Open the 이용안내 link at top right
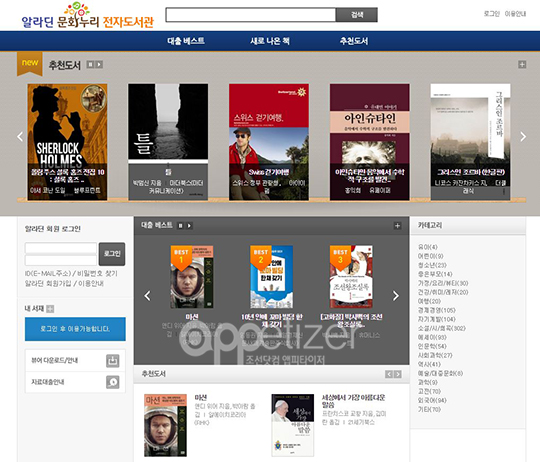540x462 pixels. pos(515,14)
